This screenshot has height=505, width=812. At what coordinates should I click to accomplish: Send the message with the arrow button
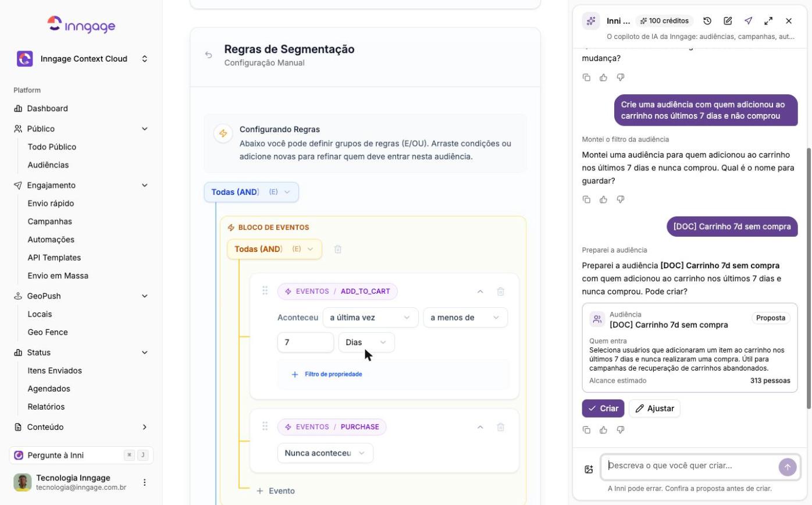click(x=788, y=467)
